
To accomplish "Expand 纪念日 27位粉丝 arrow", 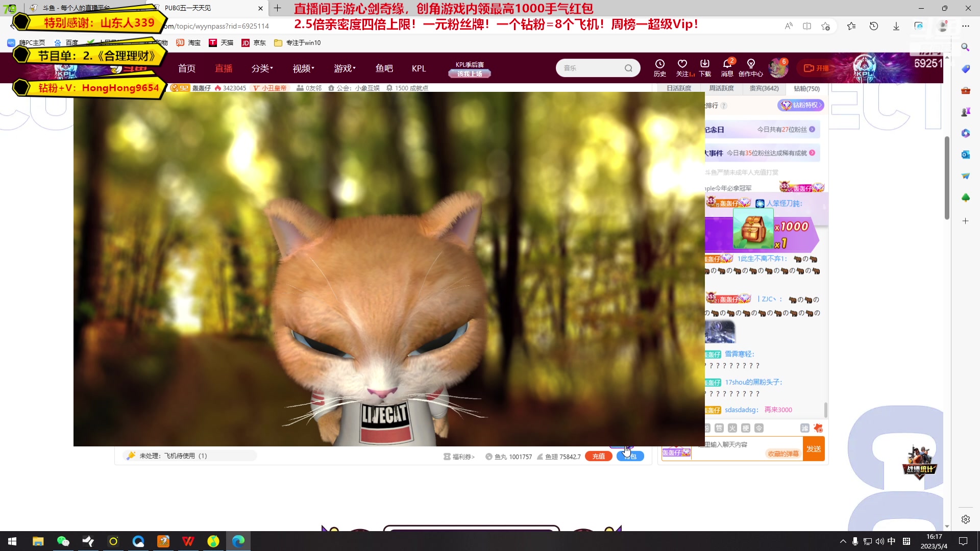I will coord(812,130).
